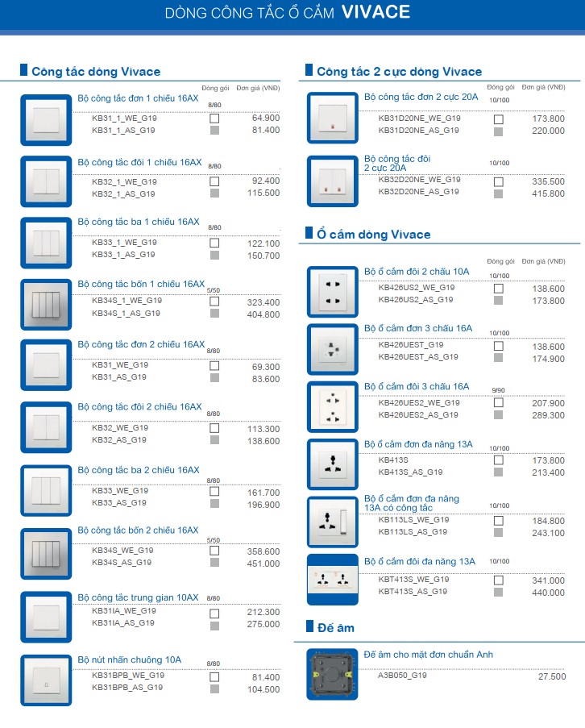The image size is (585, 728).
Task: Click the heading Công tắc dòng Vivace
Action: coord(96,72)
